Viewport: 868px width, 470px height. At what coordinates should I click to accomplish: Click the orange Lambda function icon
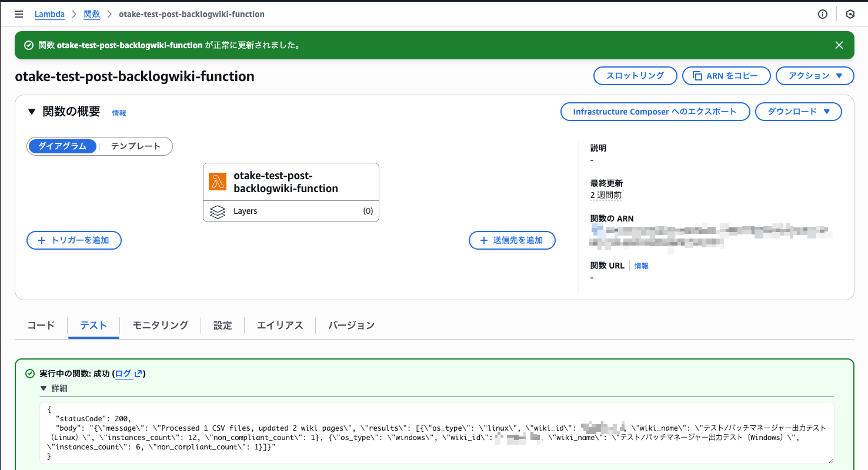click(x=218, y=182)
